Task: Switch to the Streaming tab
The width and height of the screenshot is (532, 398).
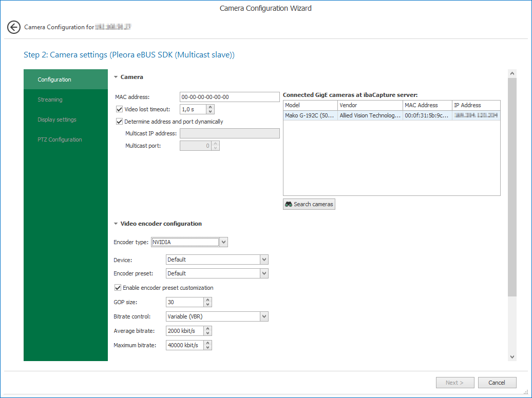Action: point(66,99)
